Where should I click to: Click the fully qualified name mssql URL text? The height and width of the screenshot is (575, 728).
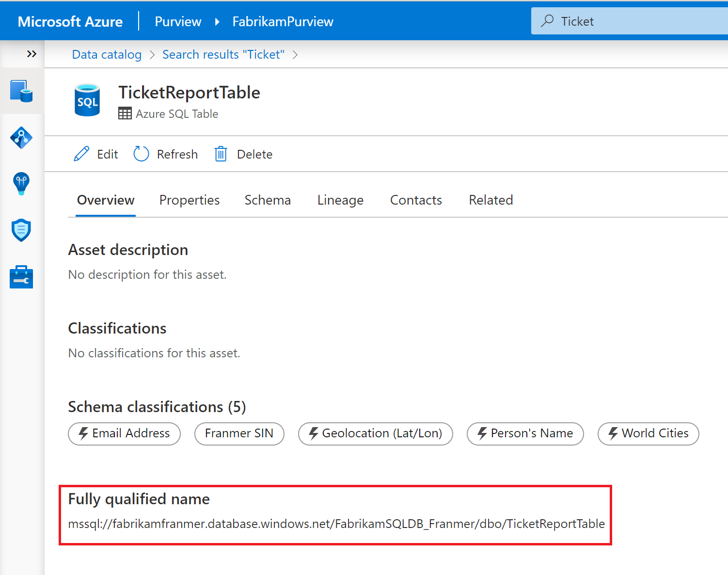pos(336,524)
